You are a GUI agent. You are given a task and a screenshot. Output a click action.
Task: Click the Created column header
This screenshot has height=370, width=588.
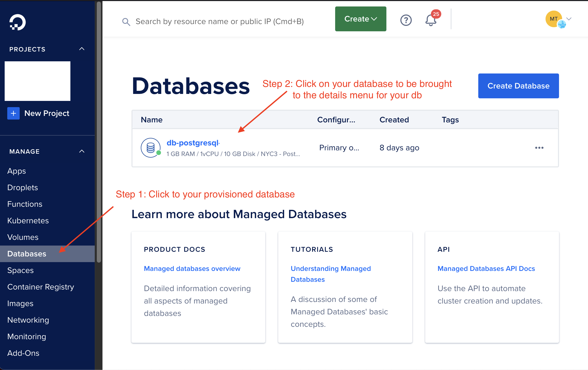(x=394, y=120)
